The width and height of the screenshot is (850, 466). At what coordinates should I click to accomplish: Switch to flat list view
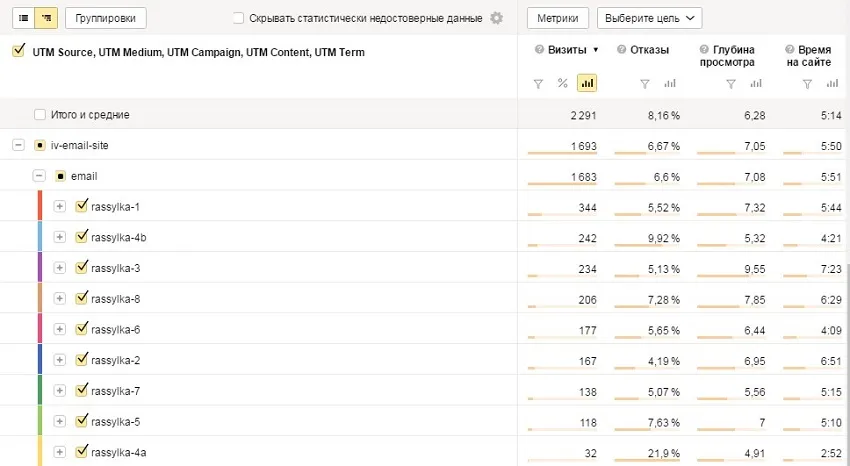coord(23,18)
